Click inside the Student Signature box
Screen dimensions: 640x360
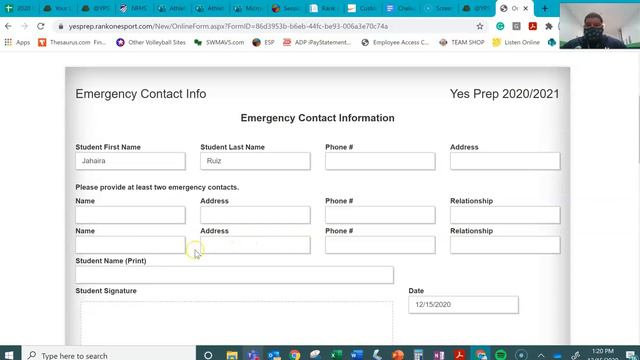click(x=237, y=322)
